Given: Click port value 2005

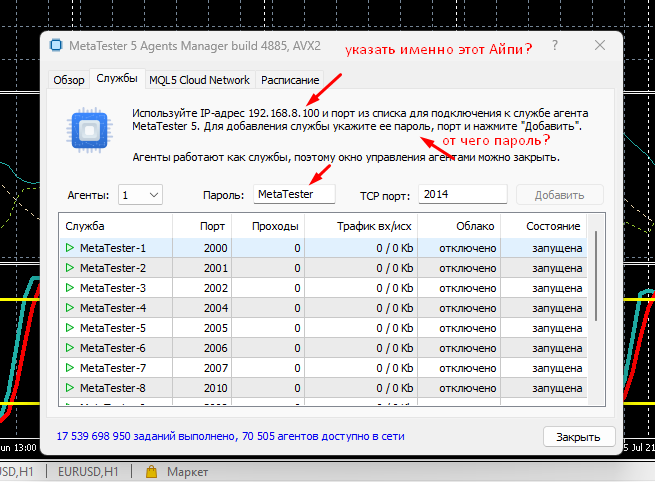Looking at the screenshot, I should point(216,328).
